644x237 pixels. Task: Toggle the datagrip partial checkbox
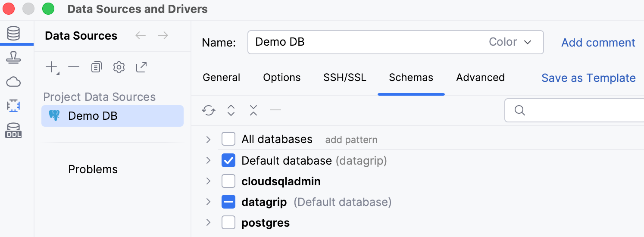pos(228,202)
